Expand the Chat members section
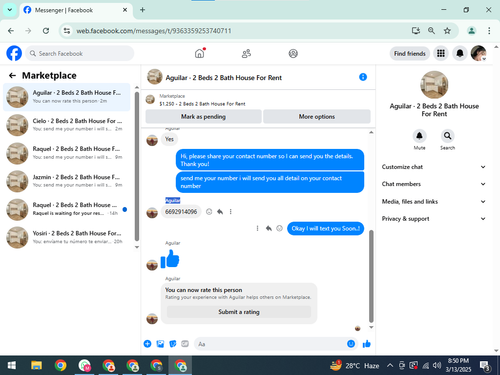Image resolution: width=500 pixels, height=375 pixels. click(x=434, y=184)
